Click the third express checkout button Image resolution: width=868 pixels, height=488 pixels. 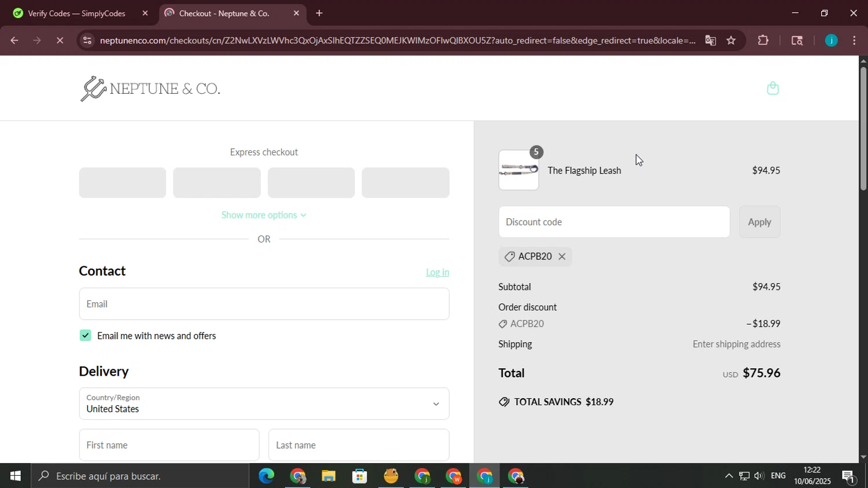pyautogui.click(x=311, y=183)
